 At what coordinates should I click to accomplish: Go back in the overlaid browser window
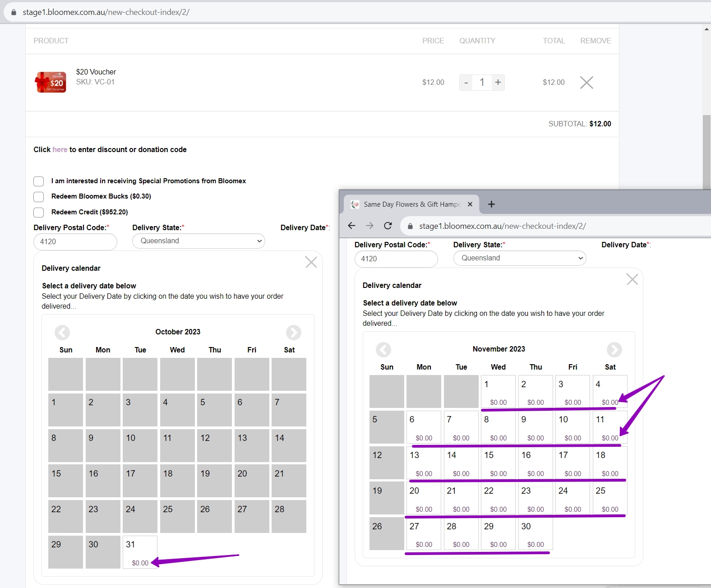point(352,226)
